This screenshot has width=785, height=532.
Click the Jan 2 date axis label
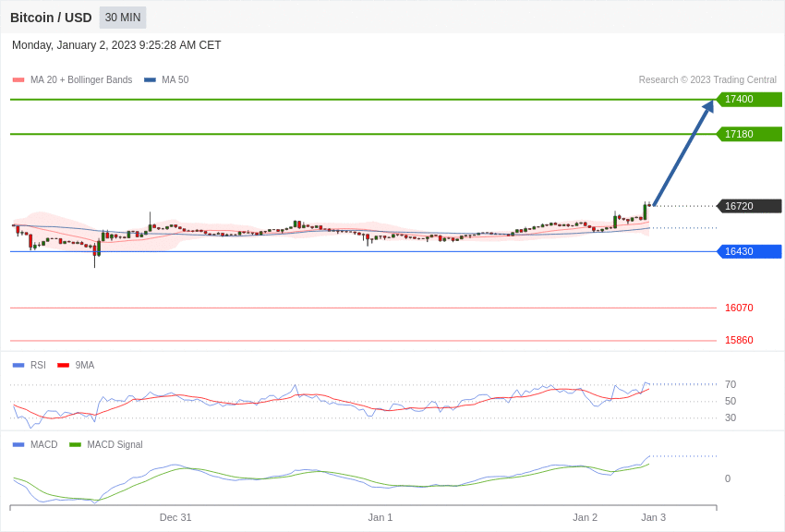click(x=585, y=517)
